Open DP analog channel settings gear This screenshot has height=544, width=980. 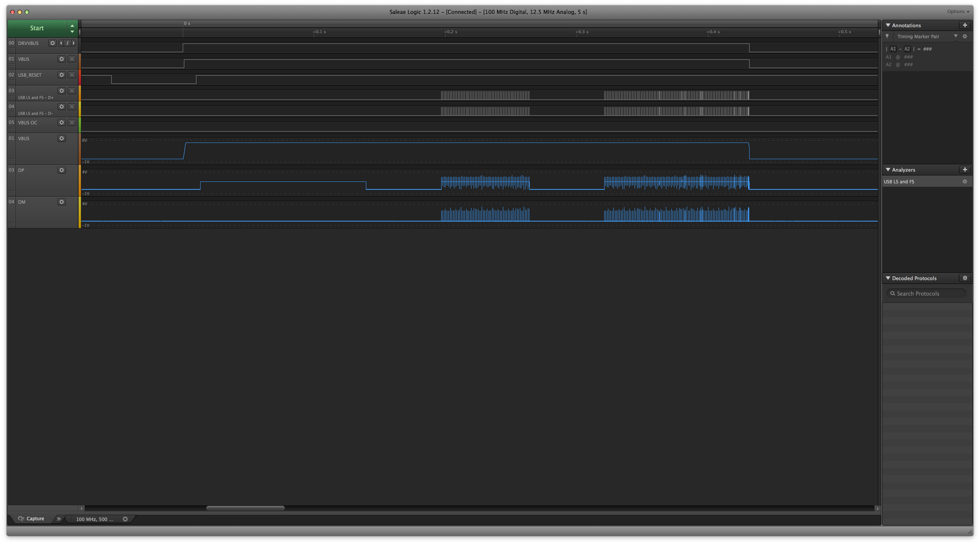[x=62, y=170]
